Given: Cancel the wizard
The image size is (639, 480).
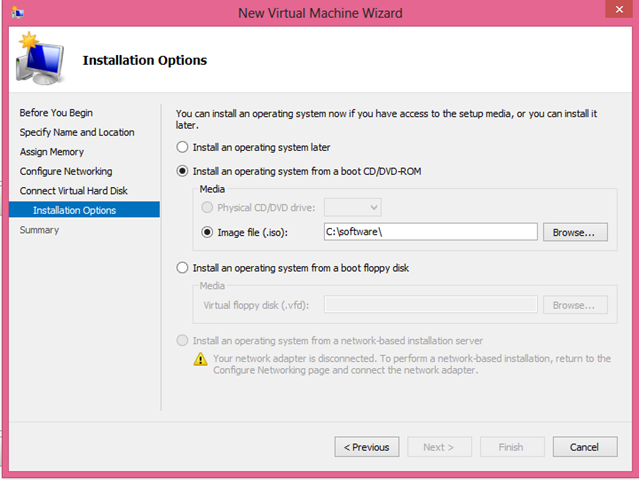Looking at the screenshot, I should click(x=584, y=447).
